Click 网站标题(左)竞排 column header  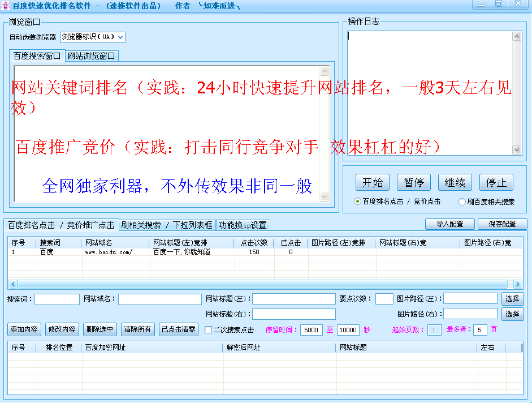click(x=191, y=243)
